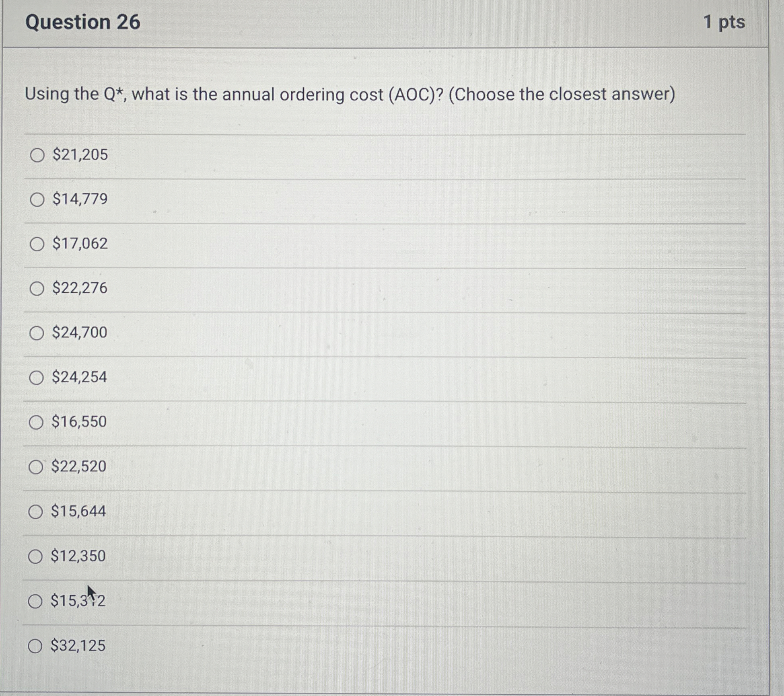Select the $12,350 answer option
This screenshot has width=784, height=696.
(37, 556)
